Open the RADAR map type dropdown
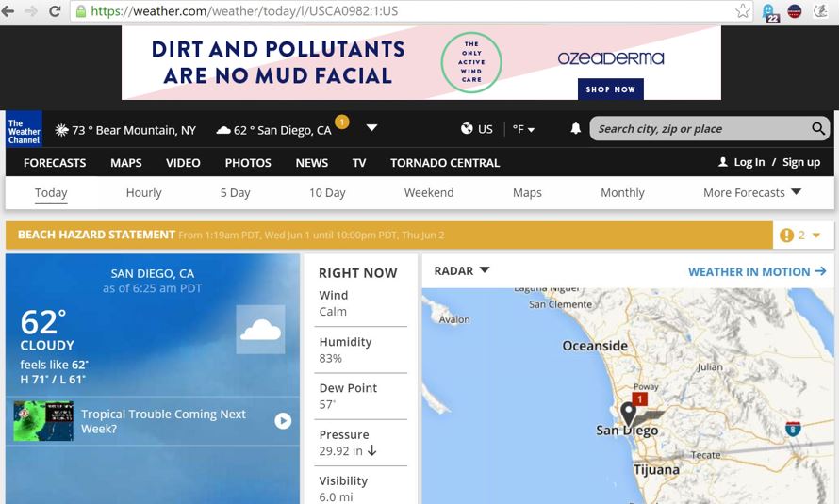 (462, 270)
